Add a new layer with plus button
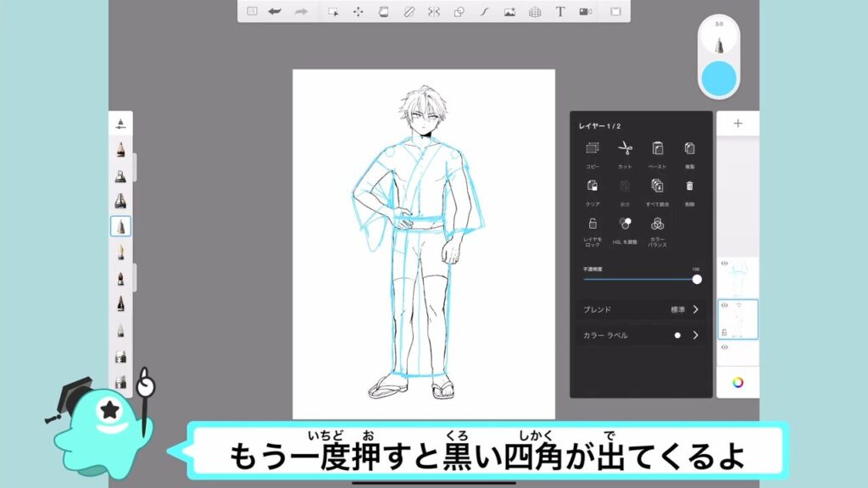The width and height of the screenshot is (868, 488). (737, 124)
